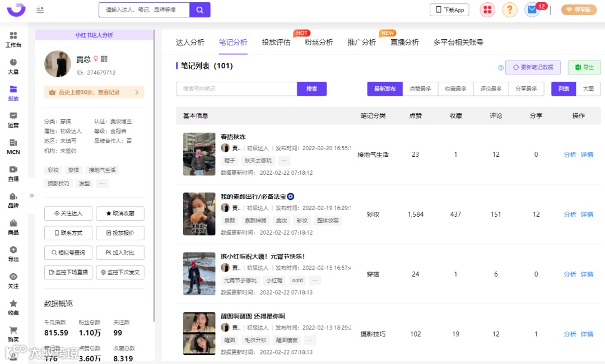Sort notes by 收藏最多
Viewport: 605px width, 364px height.
pos(455,88)
